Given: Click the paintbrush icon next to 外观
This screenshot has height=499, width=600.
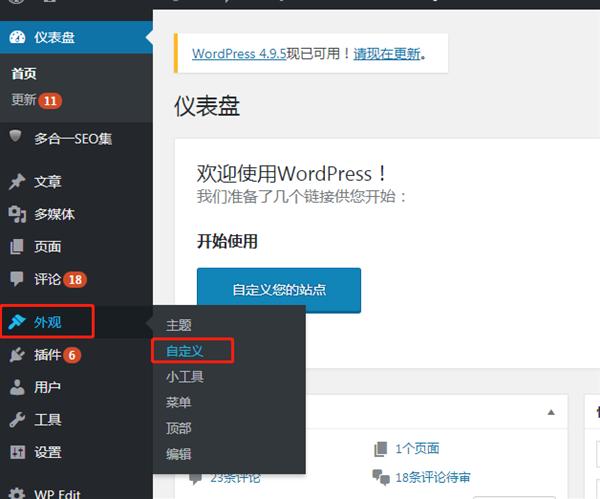Looking at the screenshot, I should (x=17, y=322).
